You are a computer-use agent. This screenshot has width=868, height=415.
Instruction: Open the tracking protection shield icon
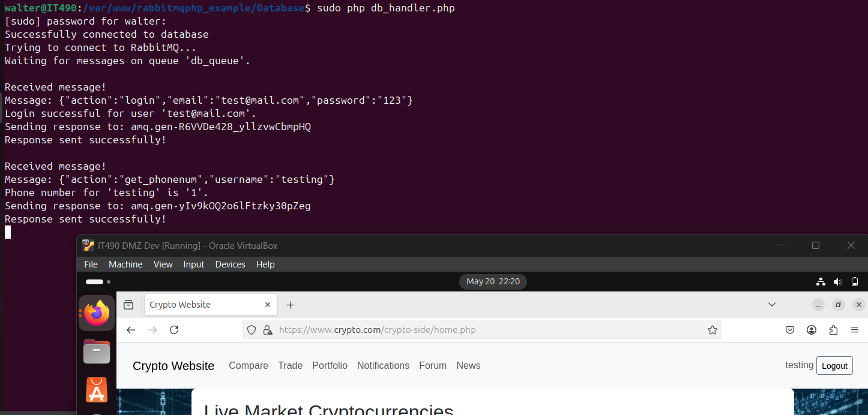point(252,330)
